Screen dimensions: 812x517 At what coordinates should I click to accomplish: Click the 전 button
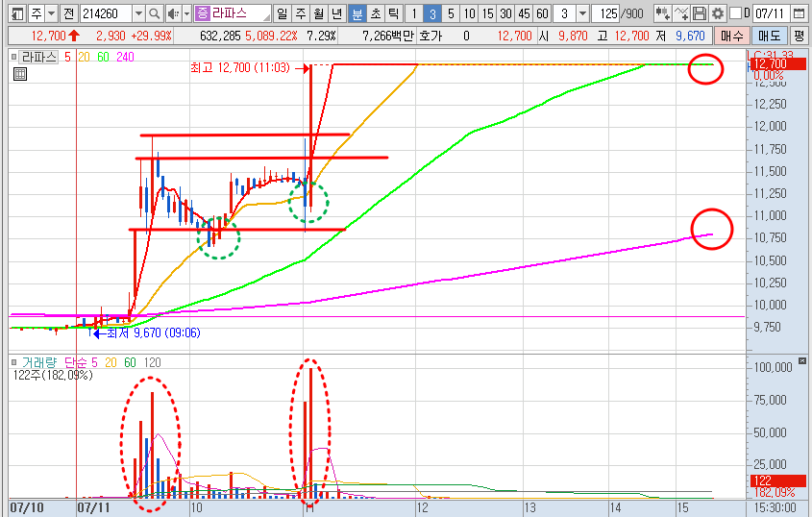pos(69,13)
